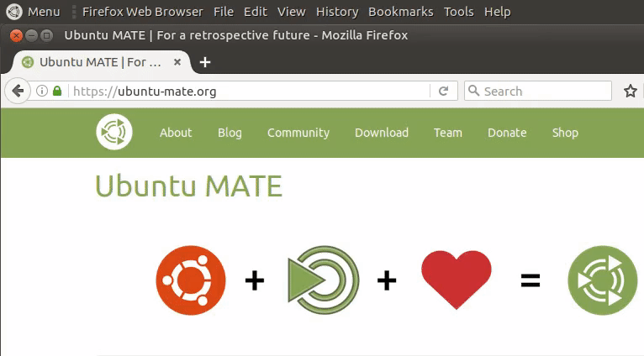Open the Help menu
The image size is (644, 356).
coord(497,12)
